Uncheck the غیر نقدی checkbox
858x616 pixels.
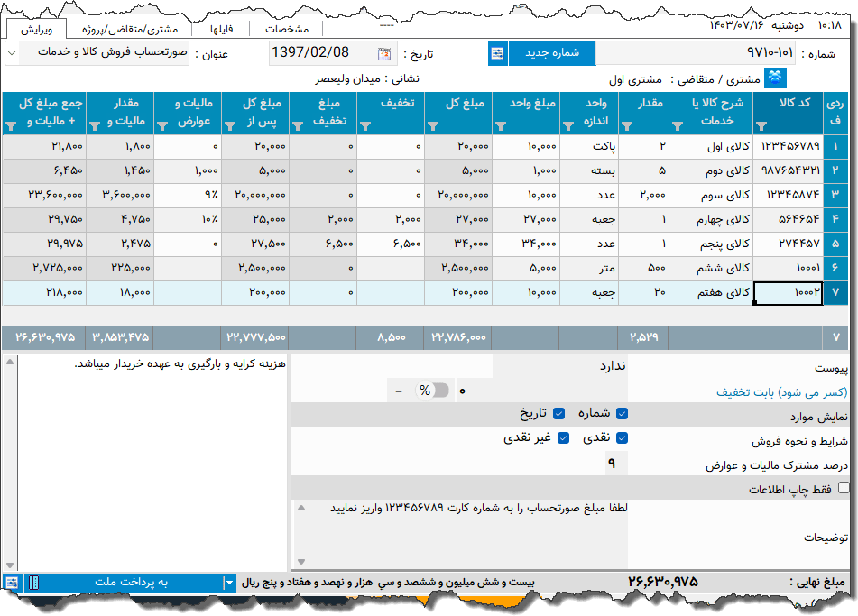[x=564, y=438]
